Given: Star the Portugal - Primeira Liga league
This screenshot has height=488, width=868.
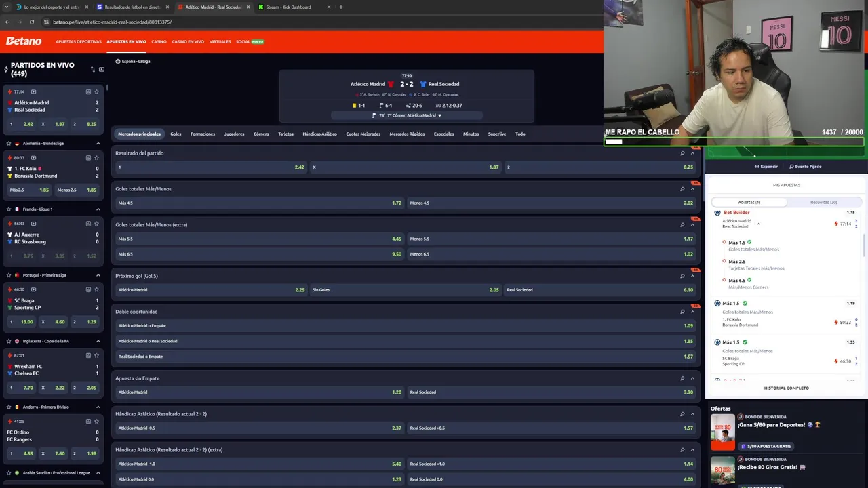Looking at the screenshot, I should tap(8, 275).
